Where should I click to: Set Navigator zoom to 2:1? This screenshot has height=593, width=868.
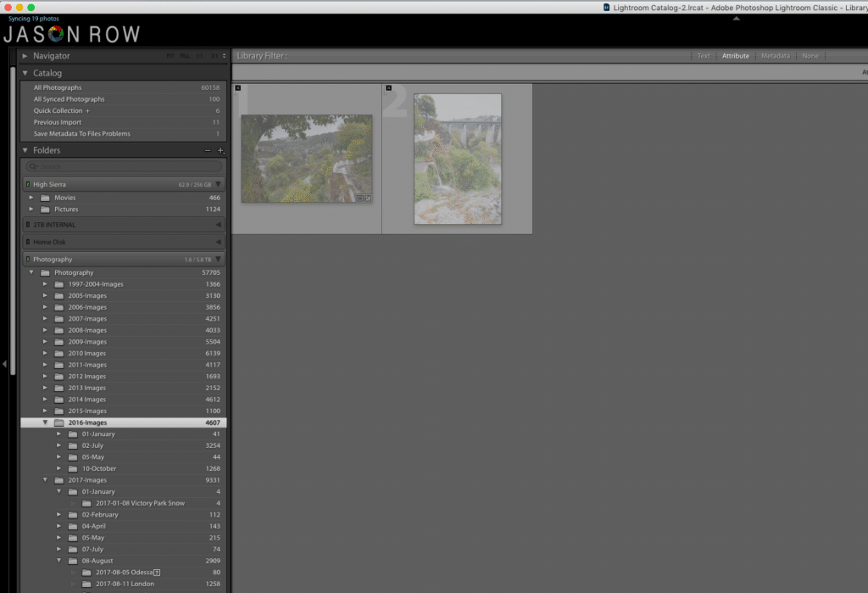pos(214,56)
